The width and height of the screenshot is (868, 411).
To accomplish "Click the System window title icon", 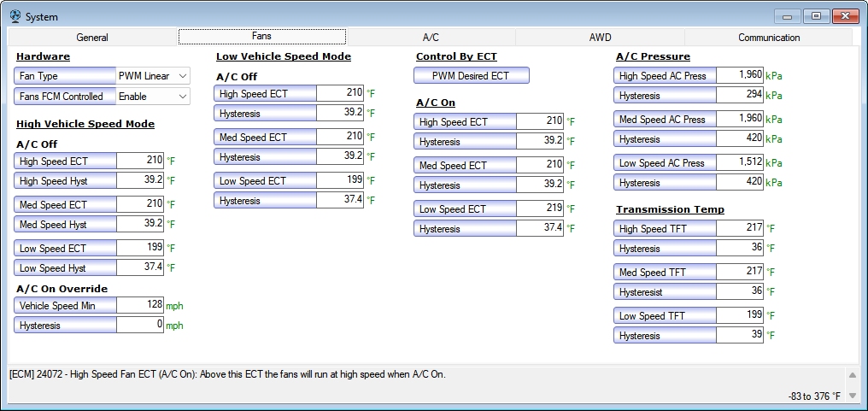I will click(x=15, y=16).
